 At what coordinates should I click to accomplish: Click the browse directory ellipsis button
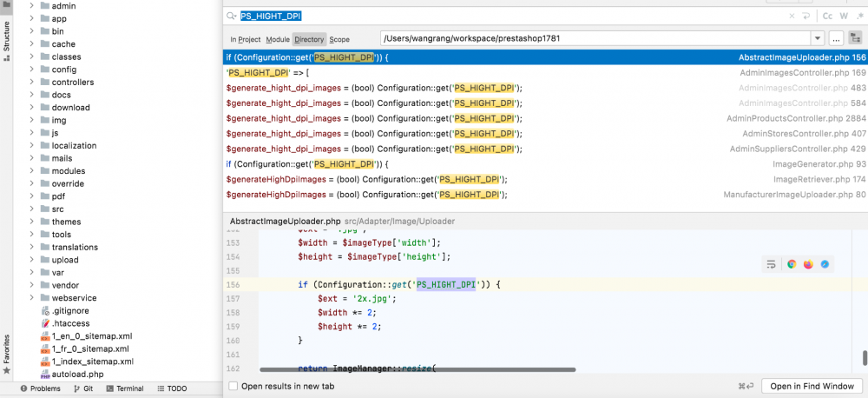(x=837, y=38)
